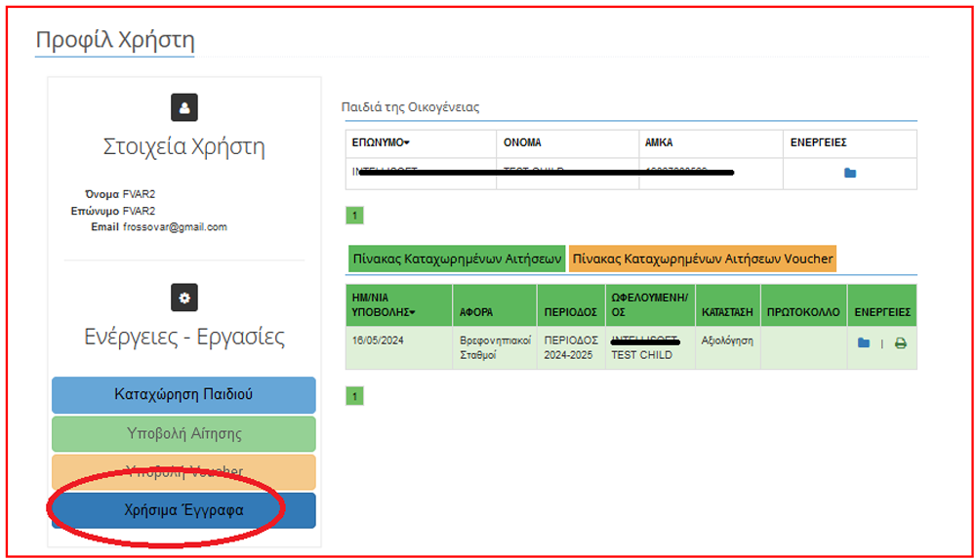Print the 16/05/2024 application using the printer icon
Image resolution: width=976 pixels, height=560 pixels.
coord(900,342)
